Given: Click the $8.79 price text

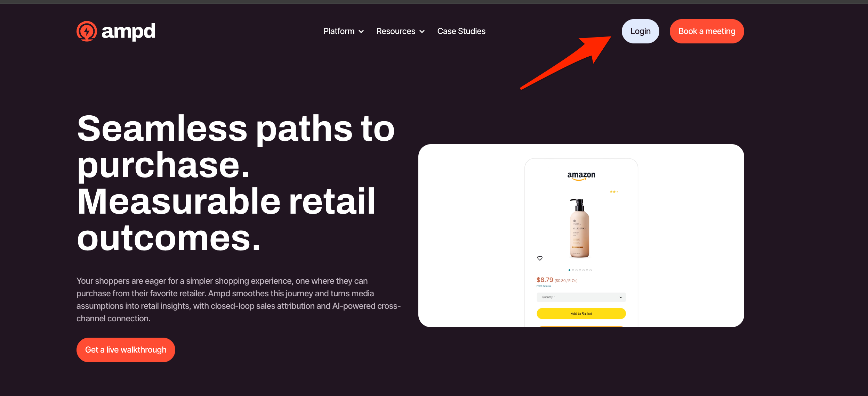Looking at the screenshot, I should [545, 280].
